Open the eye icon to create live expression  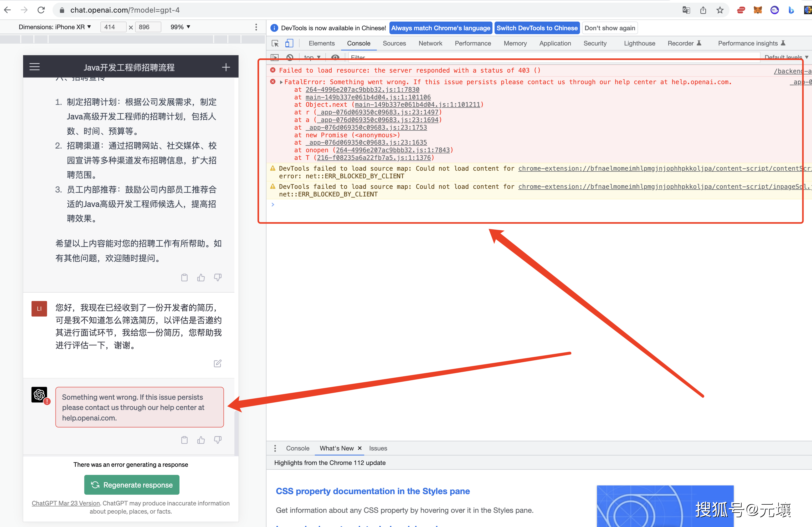[x=335, y=57]
